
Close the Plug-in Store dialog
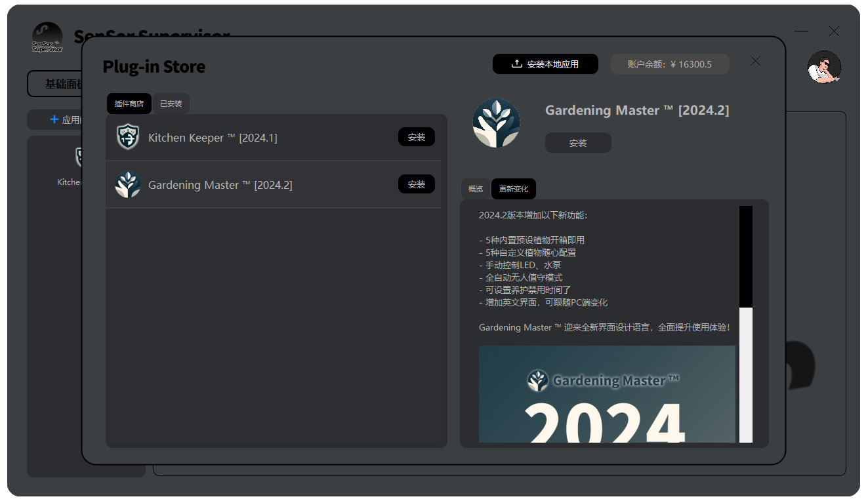coord(755,61)
